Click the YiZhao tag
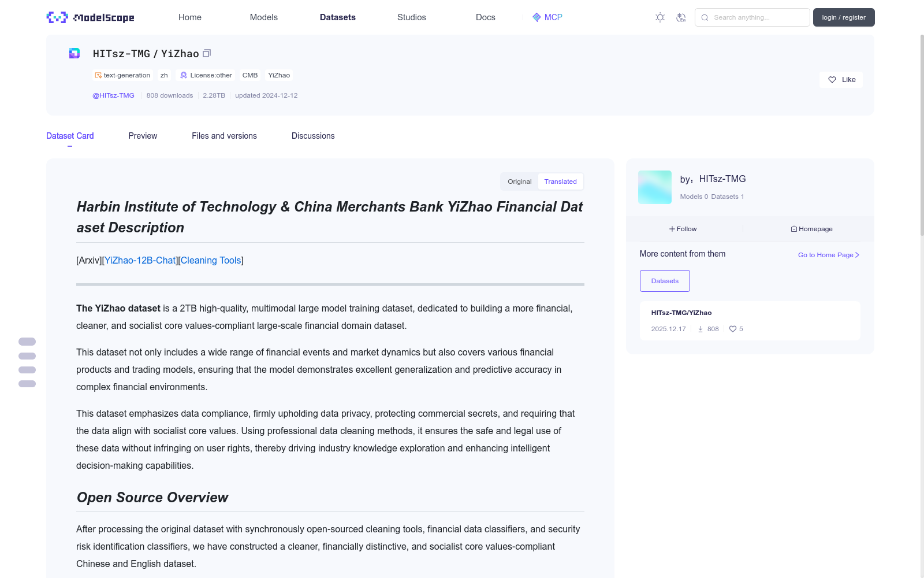The height and width of the screenshot is (578, 924). (x=279, y=75)
